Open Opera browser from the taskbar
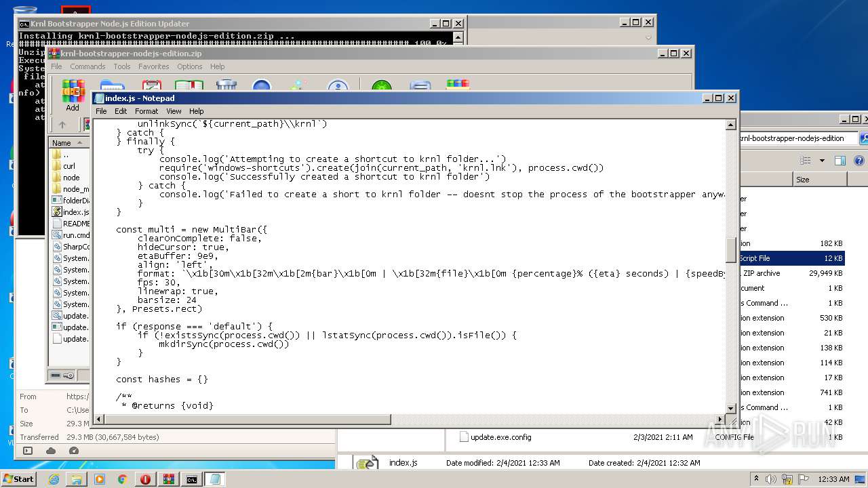The image size is (868, 488). (146, 479)
